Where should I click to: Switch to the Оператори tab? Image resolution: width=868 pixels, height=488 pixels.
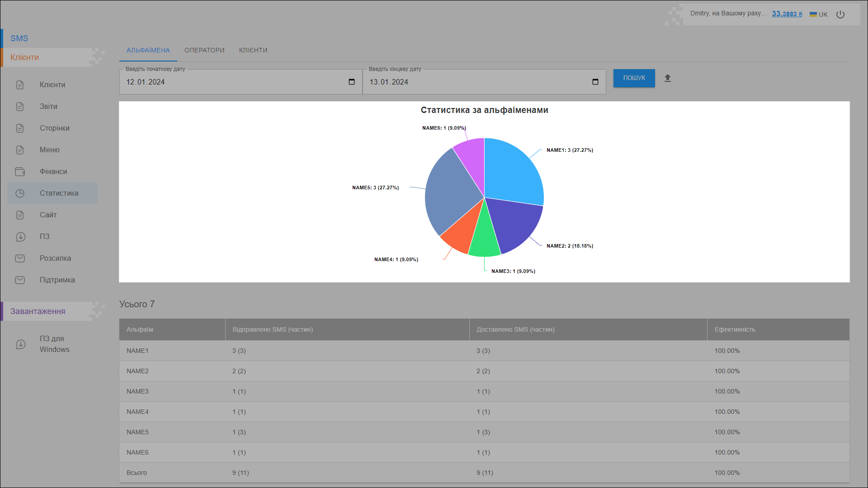tap(204, 50)
